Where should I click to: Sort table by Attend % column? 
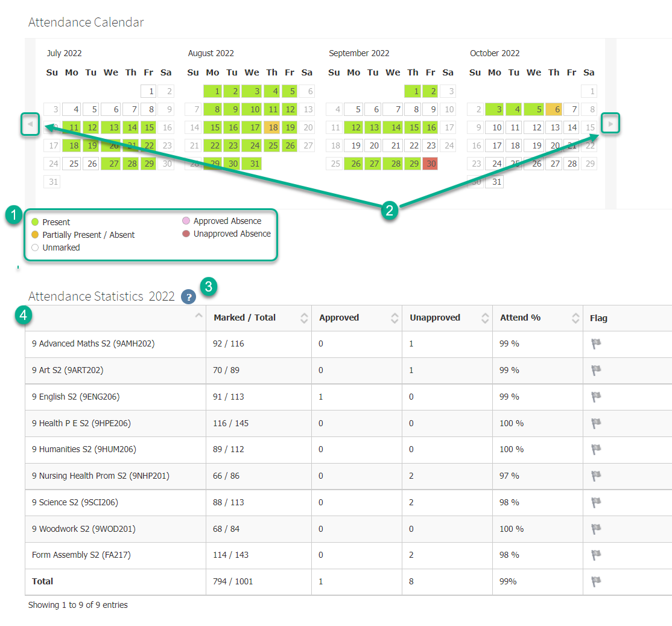575,318
